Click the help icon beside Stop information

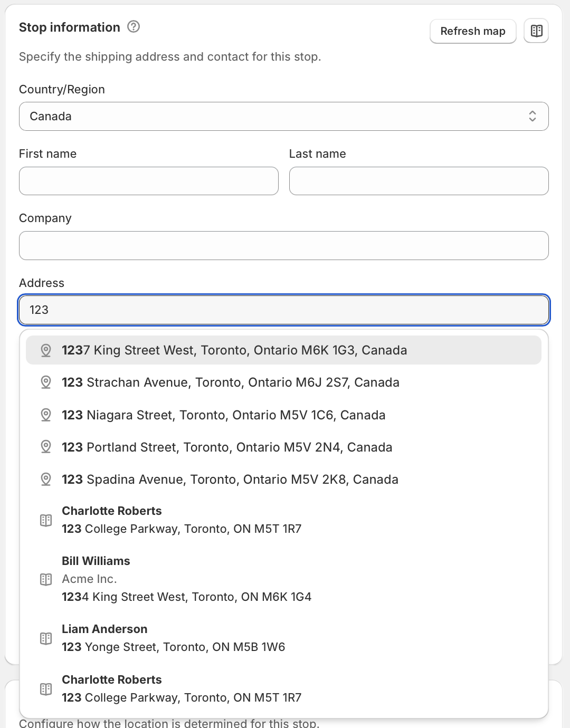point(134,26)
